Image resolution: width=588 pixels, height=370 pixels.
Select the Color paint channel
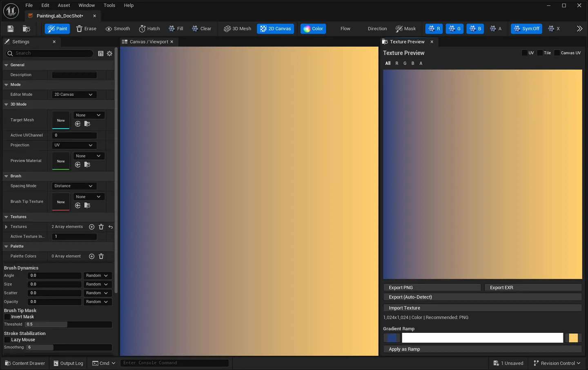(x=313, y=29)
